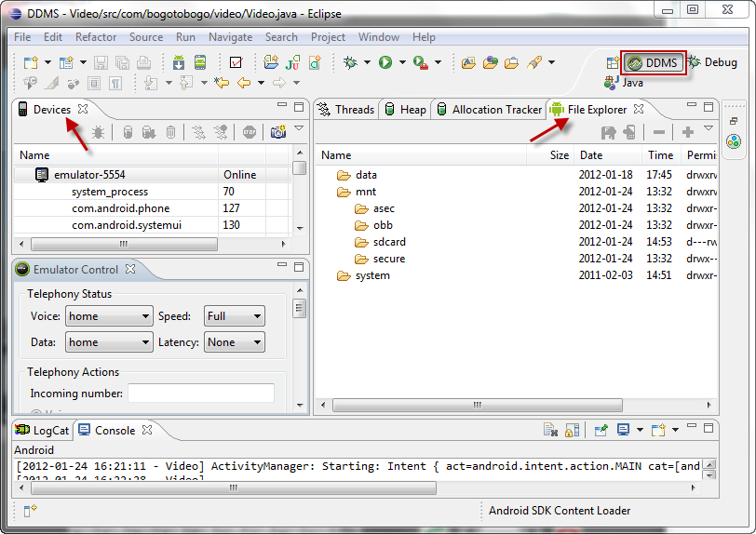Click the Pin Console icon
This screenshot has width=756, height=534.
point(601,430)
